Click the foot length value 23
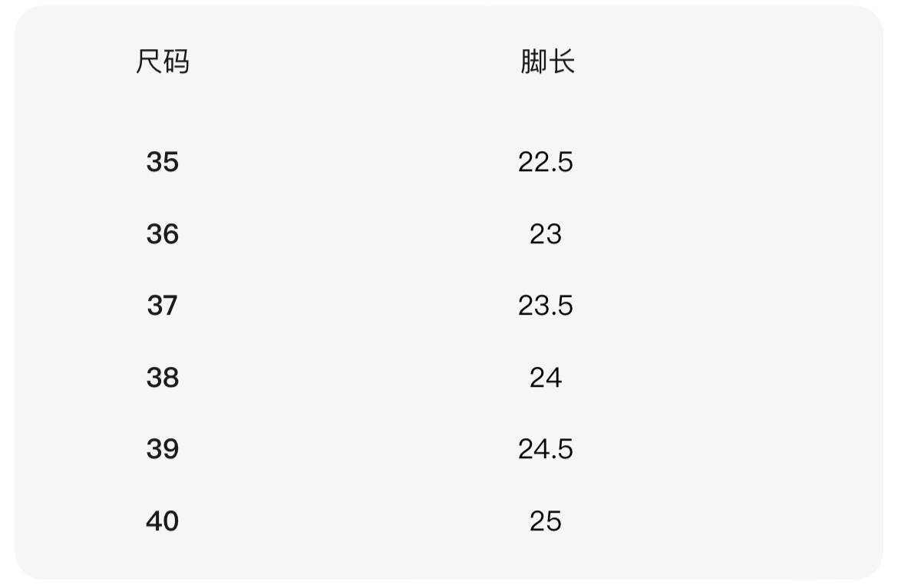Image resolution: width=898 pixels, height=588 pixels. coord(545,234)
